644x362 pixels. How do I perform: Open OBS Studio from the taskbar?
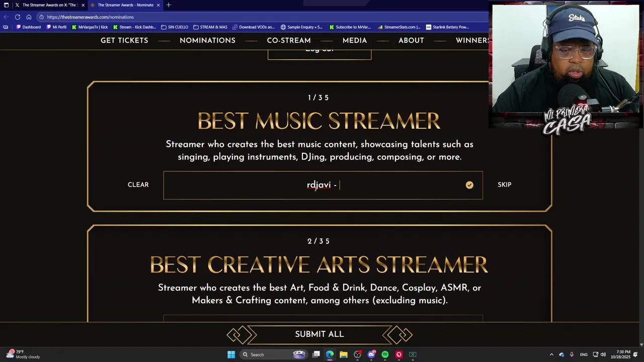pos(357,354)
